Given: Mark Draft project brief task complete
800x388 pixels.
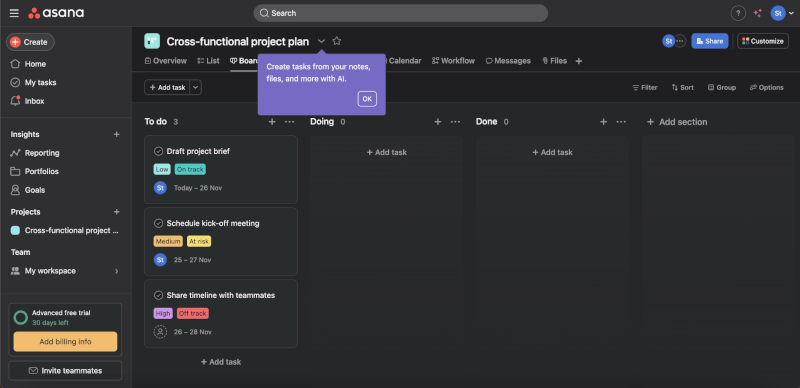Looking at the screenshot, I should click(158, 151).
